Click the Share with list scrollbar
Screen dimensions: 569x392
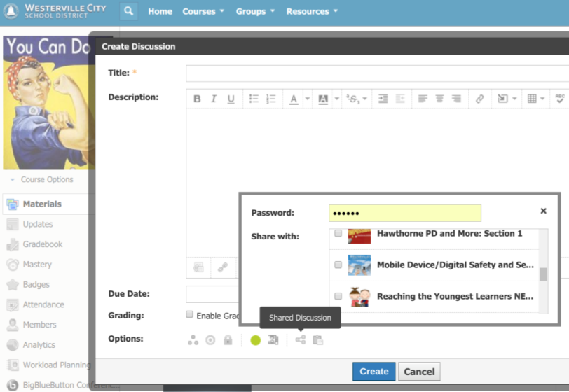coord(543,274)
